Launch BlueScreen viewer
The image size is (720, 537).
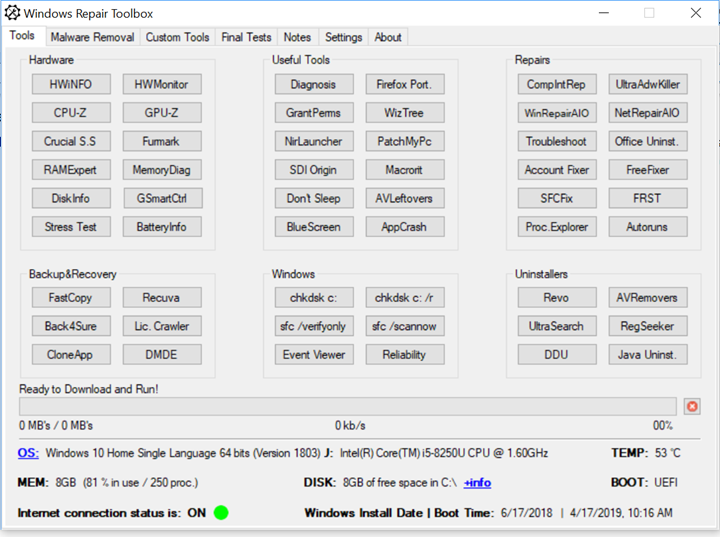pyautogui.click(x=314, y=227)
